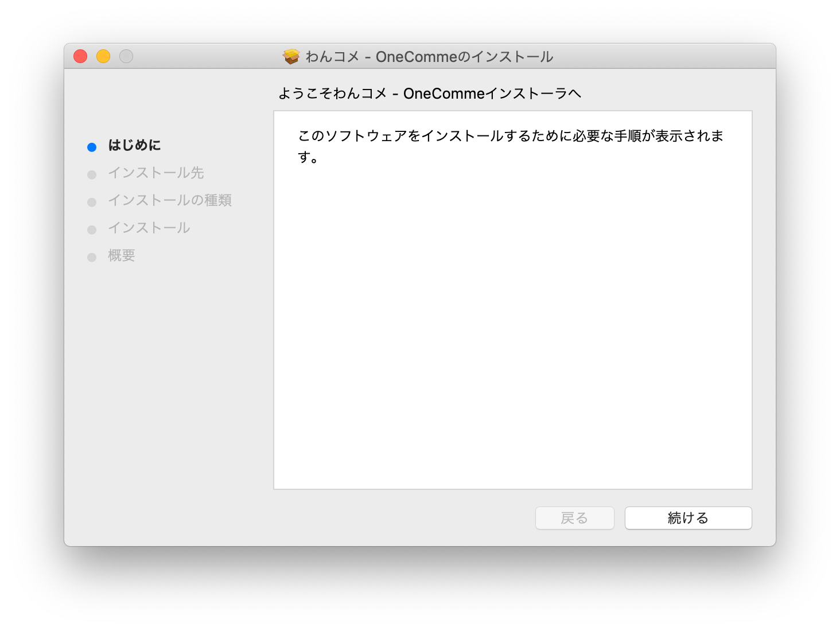Image resolution: width=840 pixels, height=631 pixels.
Task: Click the gray bullet beside インストール先
Action: tap(92, 174)
